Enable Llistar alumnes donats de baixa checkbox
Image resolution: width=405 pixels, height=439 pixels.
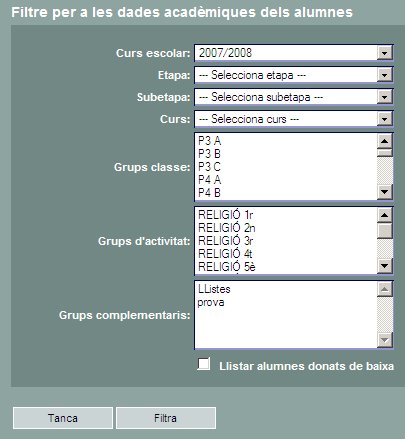tap(204, 364)
